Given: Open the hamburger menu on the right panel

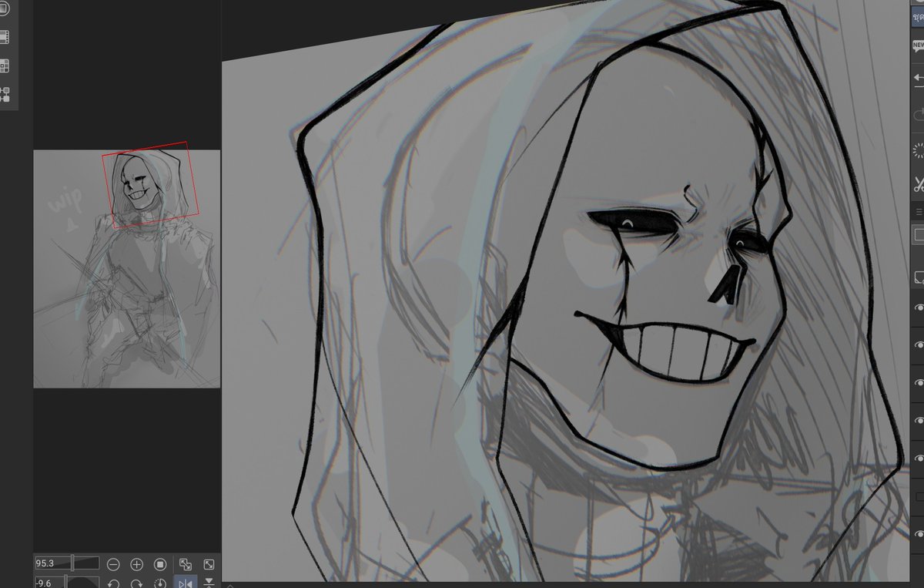Looking at the screenshot, I should tap(919, 211).
